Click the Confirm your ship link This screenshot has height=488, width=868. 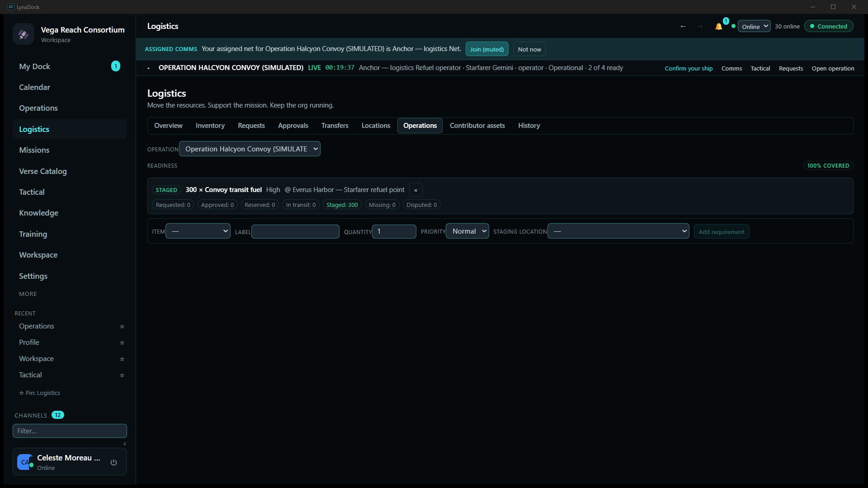coord(689,69)
